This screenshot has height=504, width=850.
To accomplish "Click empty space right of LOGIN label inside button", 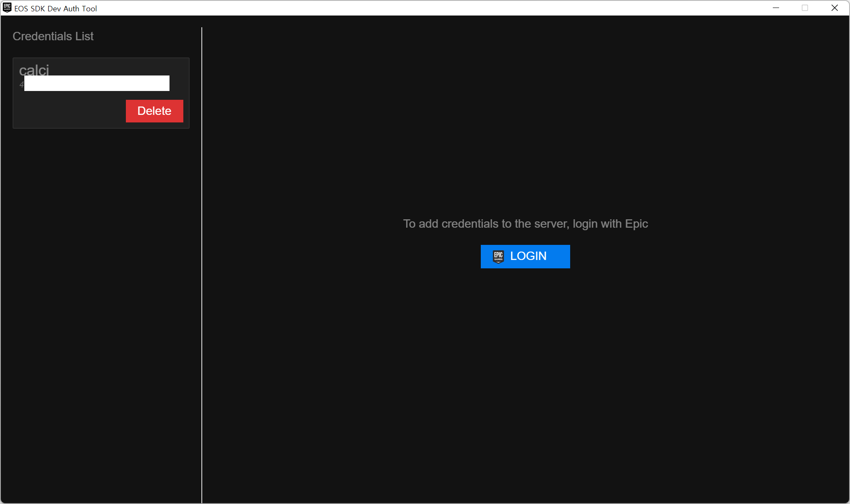I will (x=559, y=256).
